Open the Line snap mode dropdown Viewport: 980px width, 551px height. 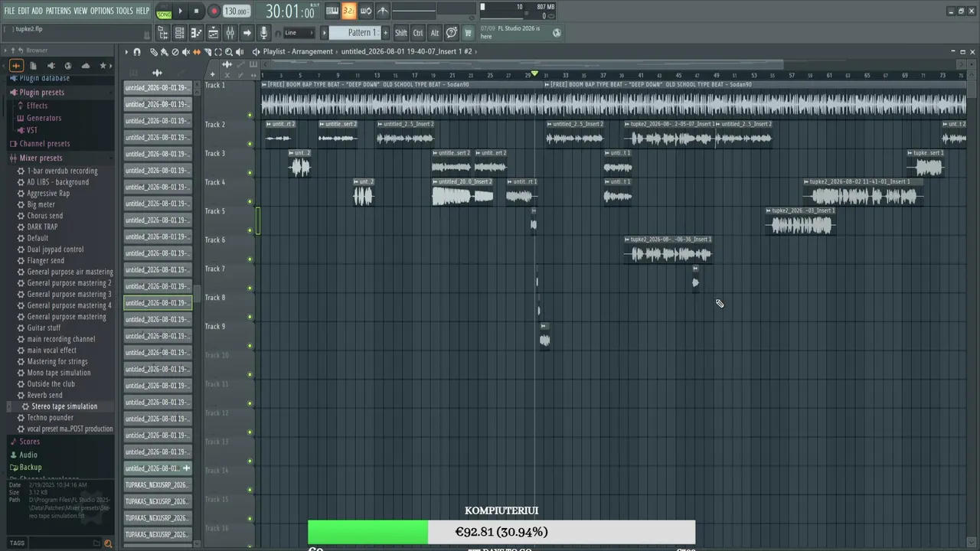299,33
